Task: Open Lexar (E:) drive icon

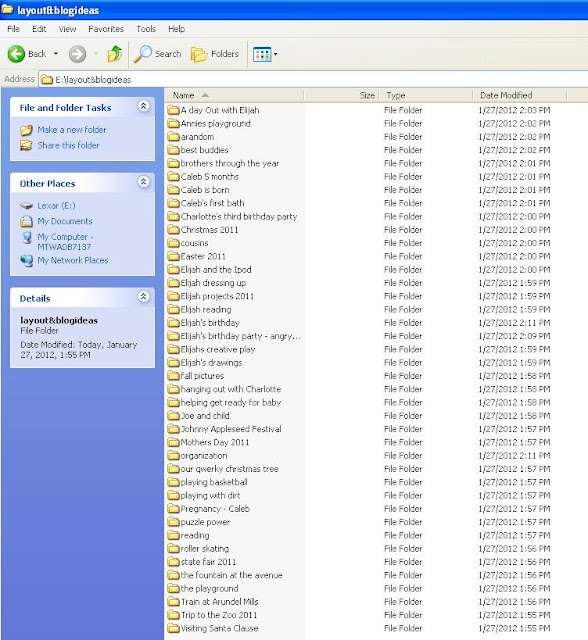Action: [27, 206]
